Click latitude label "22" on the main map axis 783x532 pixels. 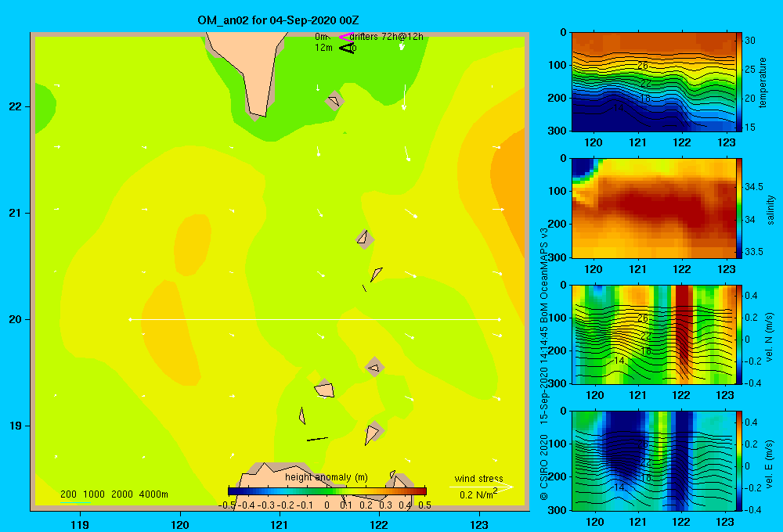tap(16, 106)
